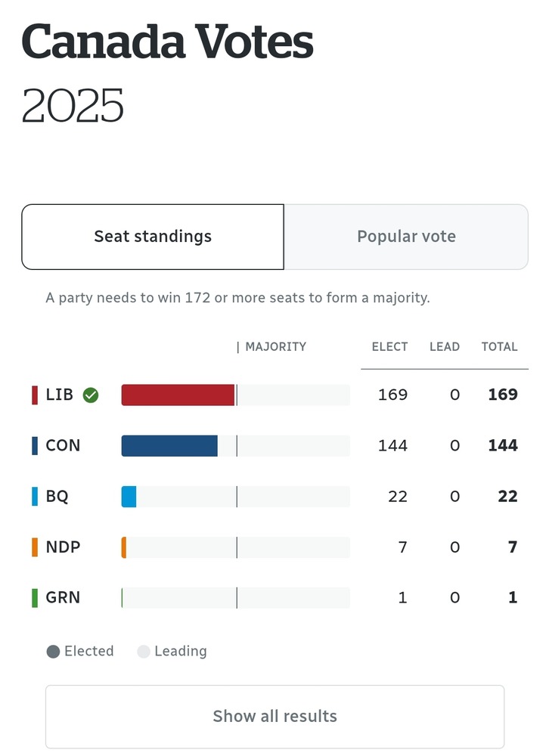549x756 pixels.
Task: Click the TOTAL column header
Action: point(499,347)
